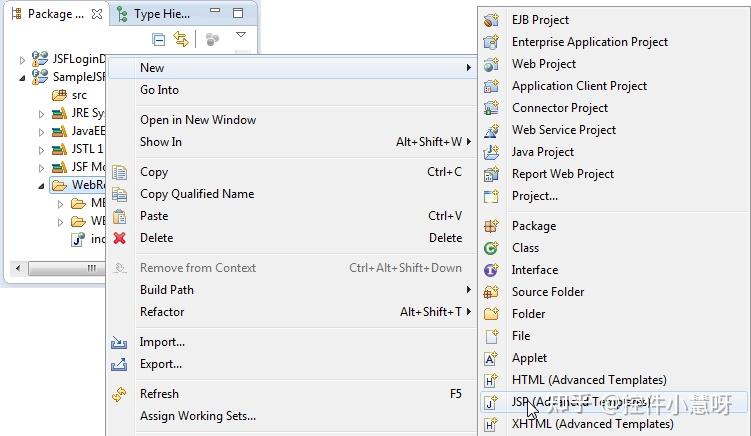Image resolution: width=751 pixels, height=436 pixels.
Task: Click the Import menu icon
Action: coord(120,342)
